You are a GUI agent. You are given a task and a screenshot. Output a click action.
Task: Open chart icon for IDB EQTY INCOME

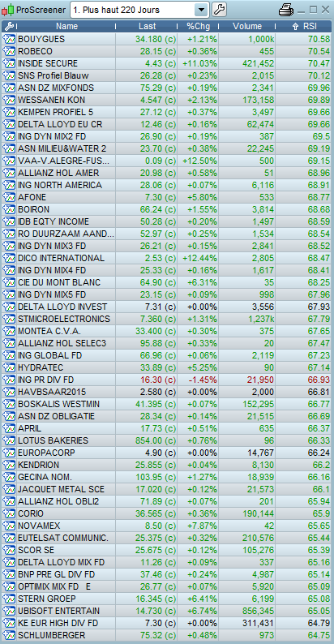(9, 221)
